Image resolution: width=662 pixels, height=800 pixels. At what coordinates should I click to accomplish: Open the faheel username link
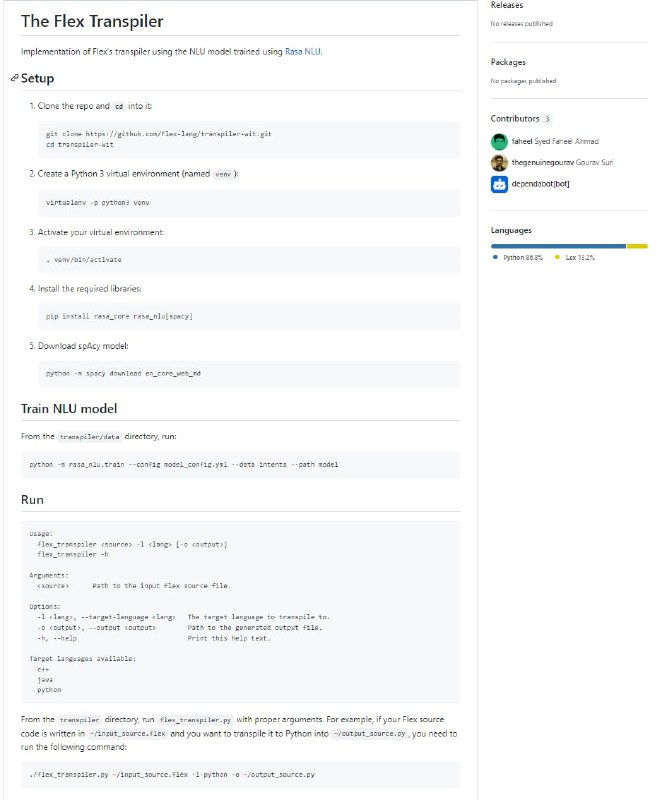(522, 141)
